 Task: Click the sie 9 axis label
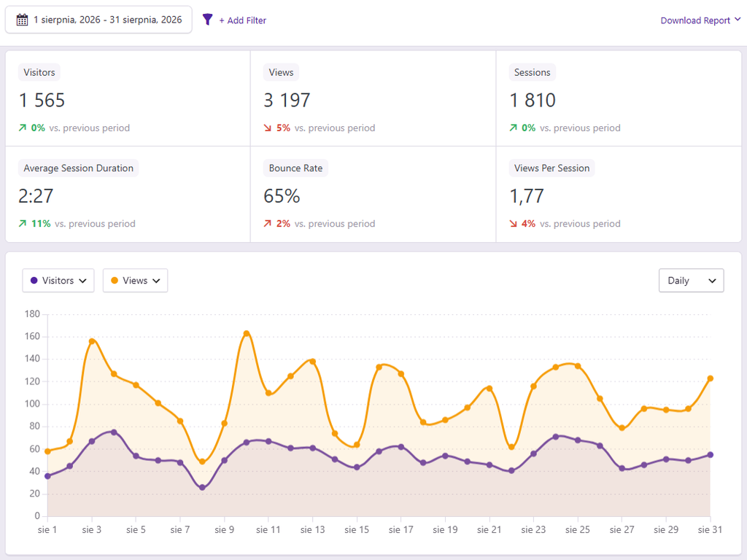coord(225,529)
